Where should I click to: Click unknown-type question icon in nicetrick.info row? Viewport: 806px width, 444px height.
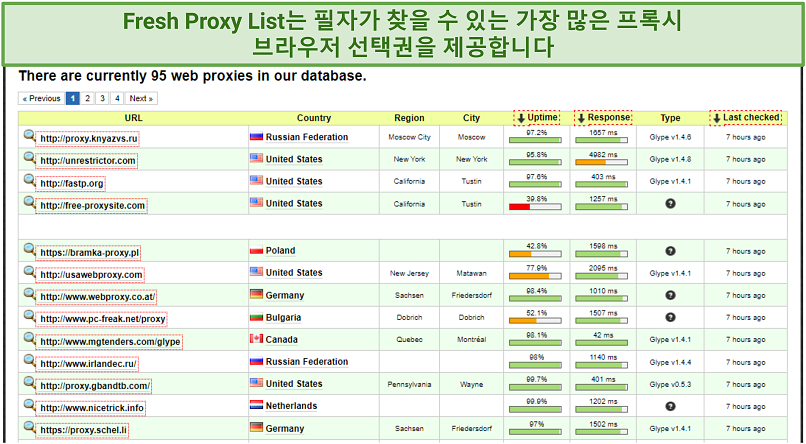pyautogui.click(x=670, y=406)
